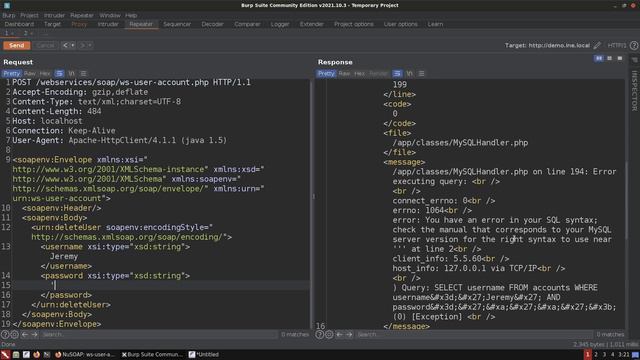Open the Learn tab
Image resolution: width=640 pixels, height=360 pixels.
click(x=436, y=24)
